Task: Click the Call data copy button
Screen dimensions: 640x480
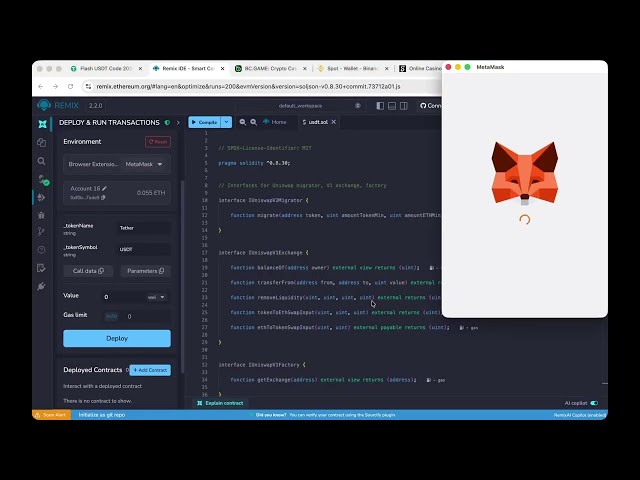Action: tap(88, 271)
